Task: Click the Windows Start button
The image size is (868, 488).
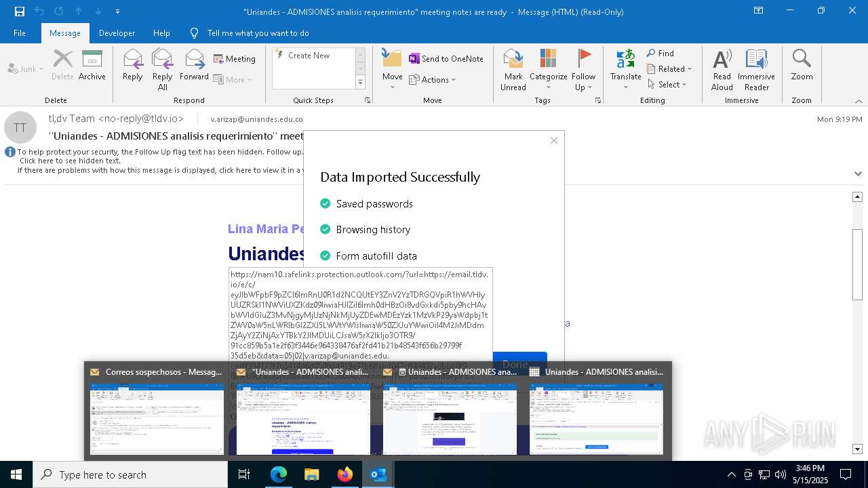Action: click(16, 474)
